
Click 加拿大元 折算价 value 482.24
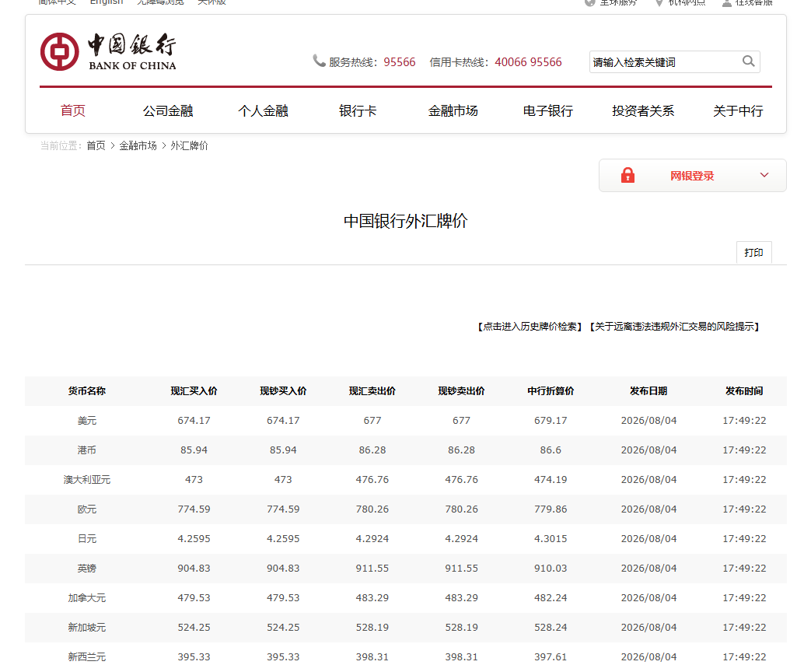[x=551, y=597]
